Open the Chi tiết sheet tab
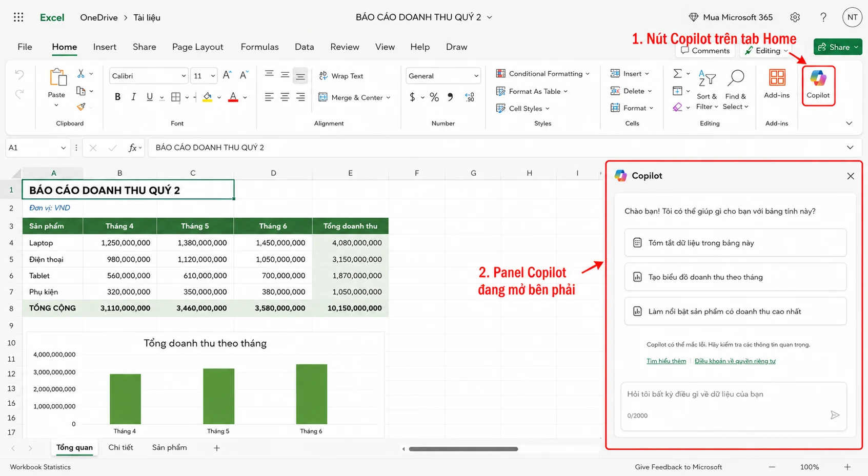The width and height of the screenshot is (868, 476). (x=120, y=447)
